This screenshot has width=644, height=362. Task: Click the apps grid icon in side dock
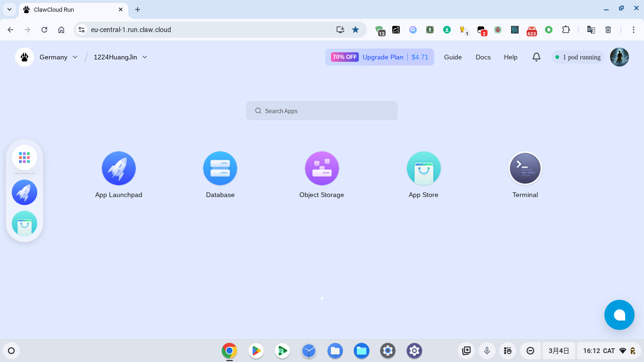[25, 157]
